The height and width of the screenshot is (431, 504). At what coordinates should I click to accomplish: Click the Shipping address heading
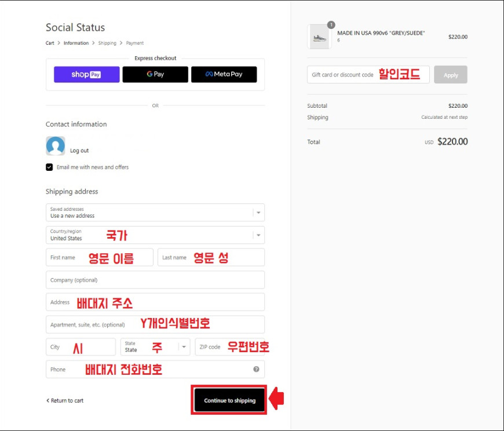tap(72, 192)
